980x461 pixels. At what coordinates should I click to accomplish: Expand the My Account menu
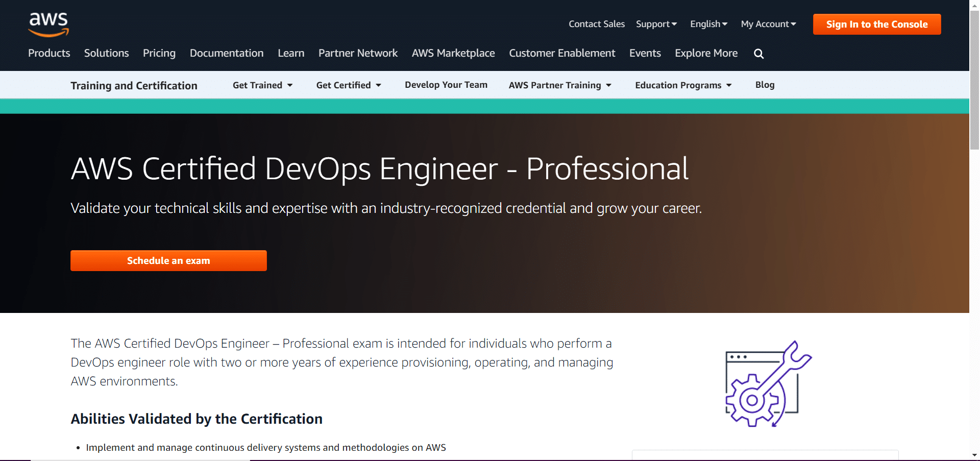coord(768,24)
